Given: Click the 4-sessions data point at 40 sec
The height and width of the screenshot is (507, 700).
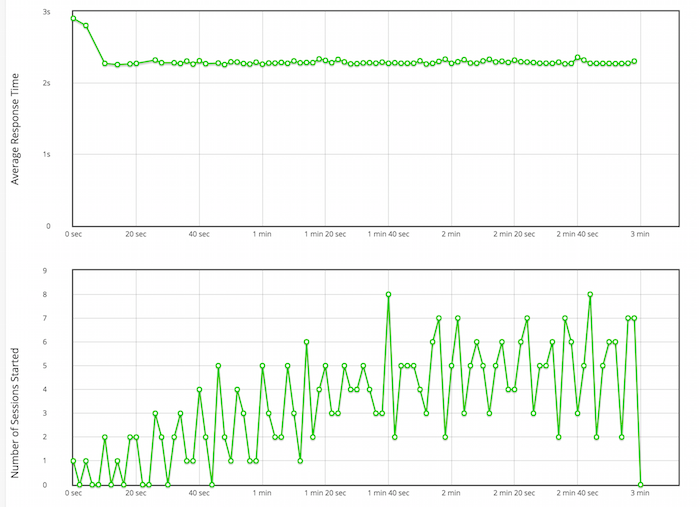Looking at the screenshot, I should [199, 390].
